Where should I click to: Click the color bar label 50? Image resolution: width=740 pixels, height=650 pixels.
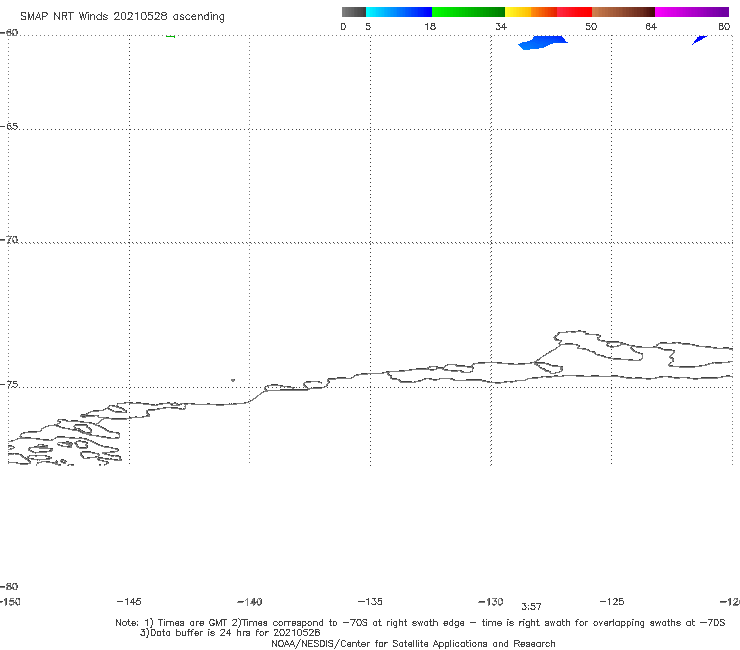click(x=591, y=26)
